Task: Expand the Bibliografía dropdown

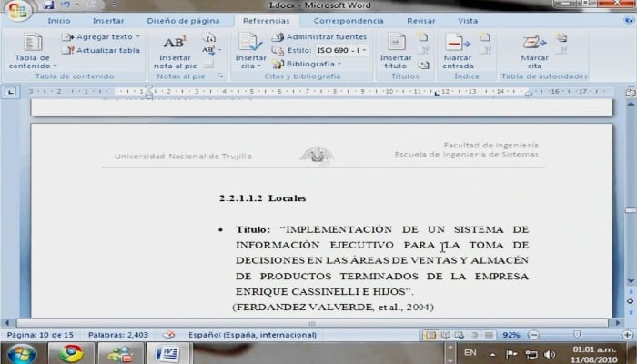Action: 308,65
